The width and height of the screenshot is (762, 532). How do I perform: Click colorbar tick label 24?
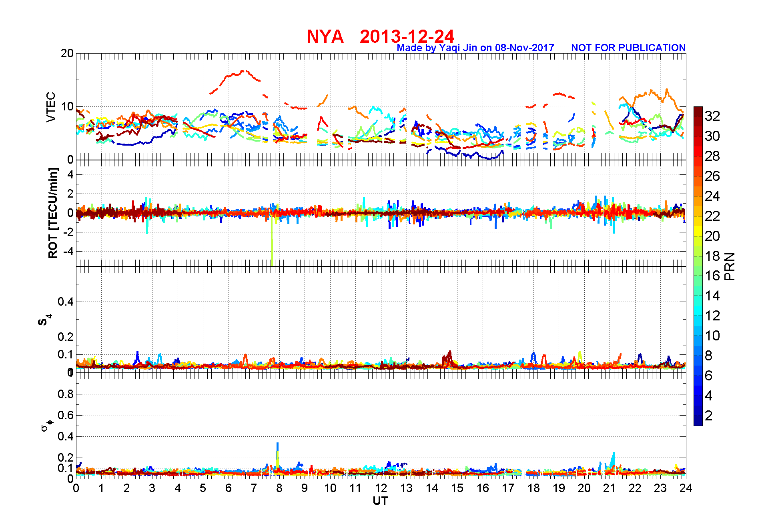coord(712,196)
